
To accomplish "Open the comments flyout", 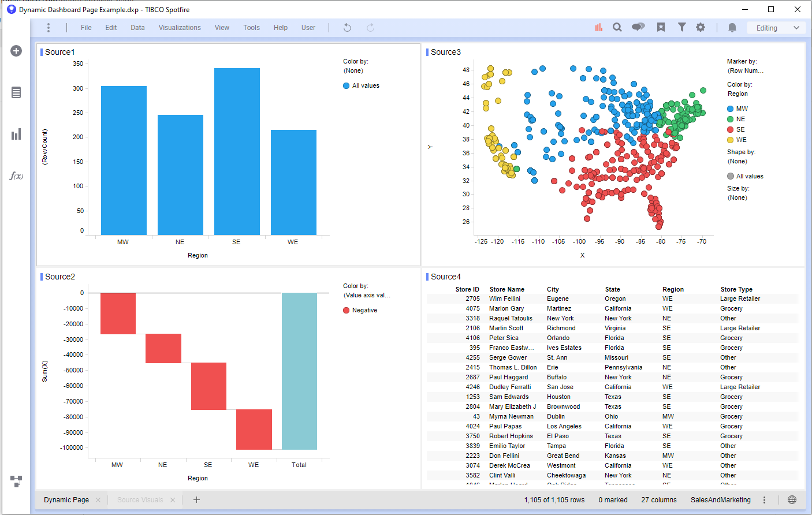I will (638, 27).
